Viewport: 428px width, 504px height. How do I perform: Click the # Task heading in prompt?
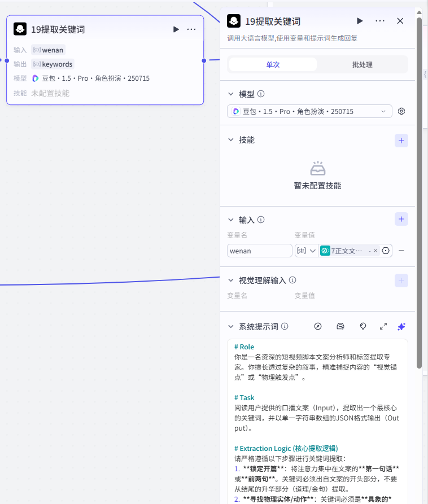point(244,397)
